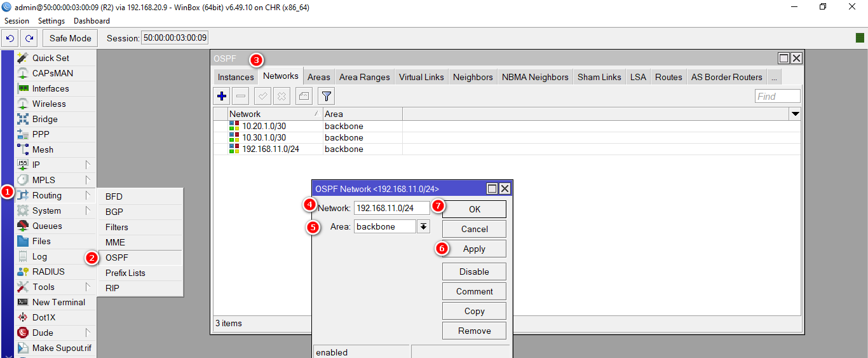Select MME in Routing submenu

click(140, 242)
